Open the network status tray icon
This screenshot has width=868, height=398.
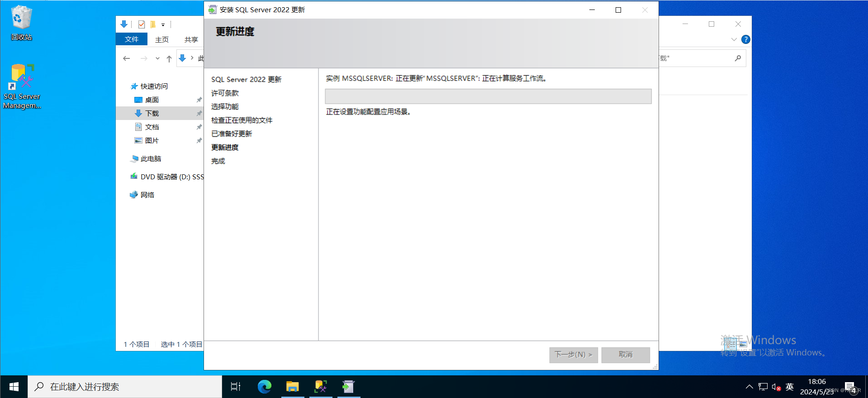tap(763, 387)
